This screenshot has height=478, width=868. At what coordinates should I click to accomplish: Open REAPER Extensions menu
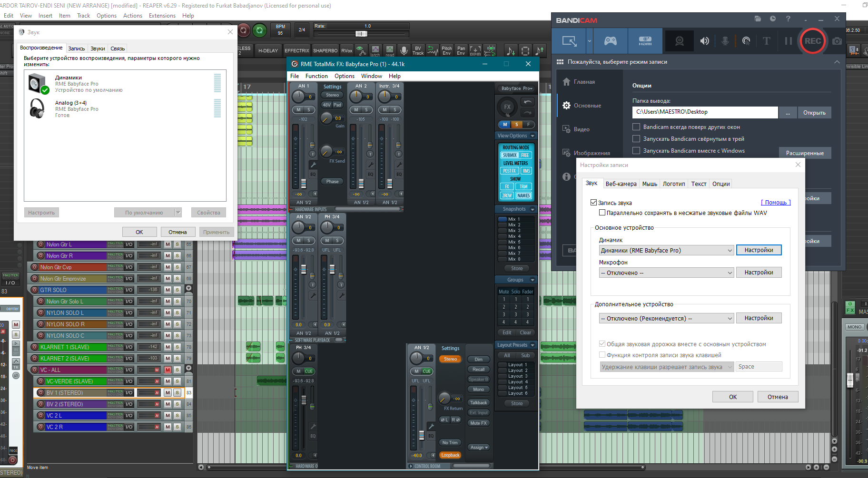(162, 16)
